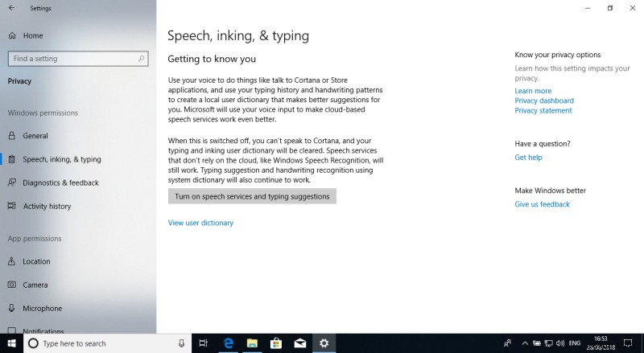Show hidden system tray icons
The height and width of the screenshot is (353, 644).
pos(525,343)
